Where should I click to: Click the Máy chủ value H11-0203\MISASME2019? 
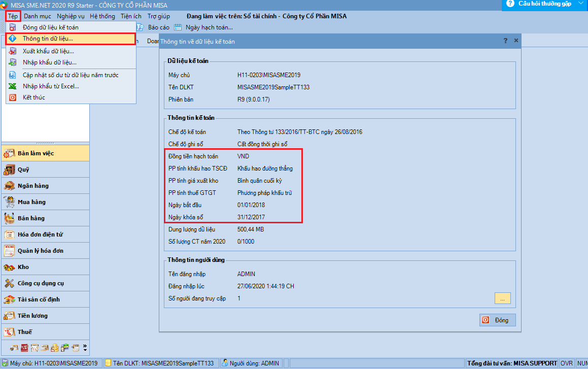click(269, 75)
